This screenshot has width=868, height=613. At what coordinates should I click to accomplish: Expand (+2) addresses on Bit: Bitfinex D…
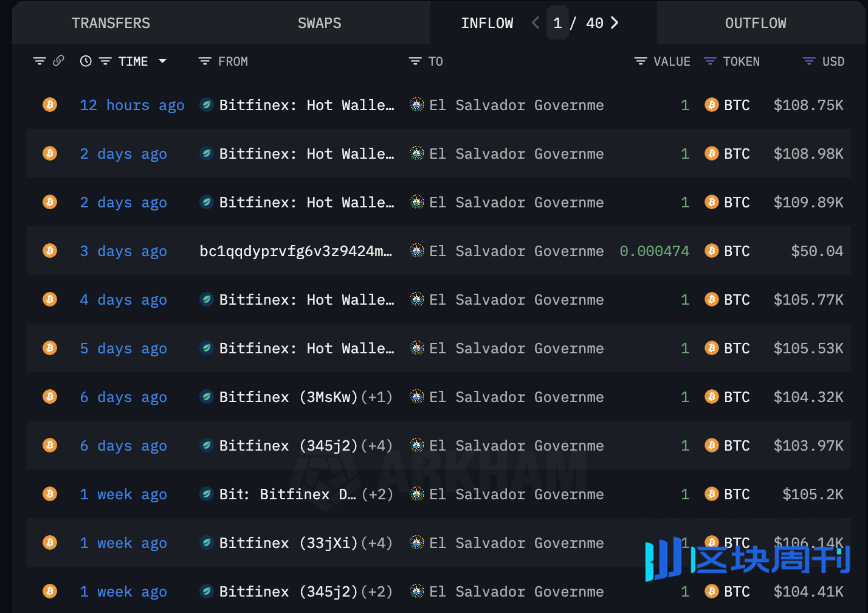[377, 494]
